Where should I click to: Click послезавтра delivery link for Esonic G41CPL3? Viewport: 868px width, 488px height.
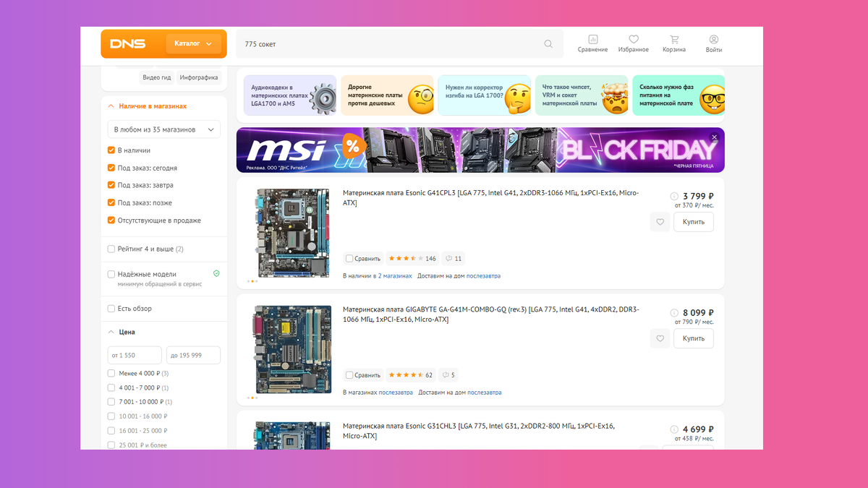coord(483,275)
